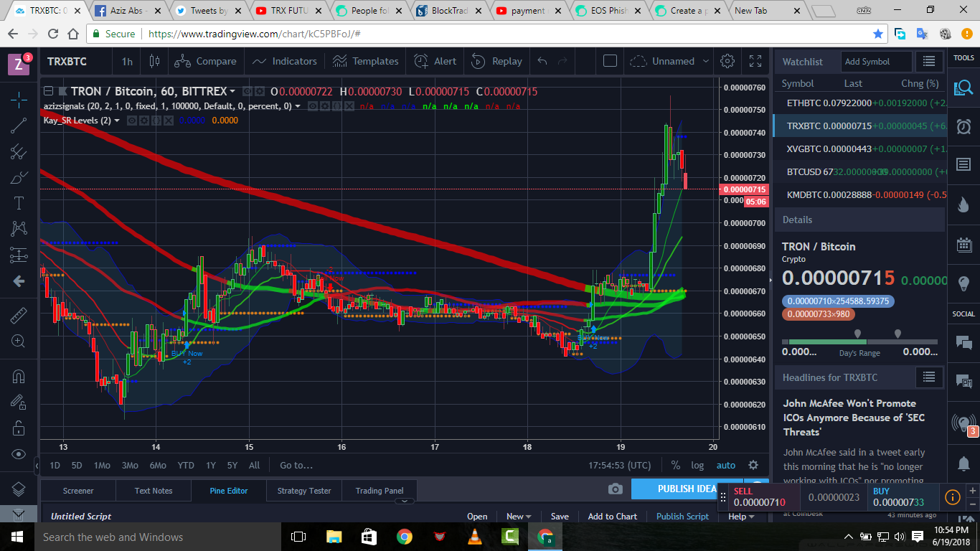
Task: Expand the TRON / Bitcoin title dropdown arrow
Action: (232, 91)
